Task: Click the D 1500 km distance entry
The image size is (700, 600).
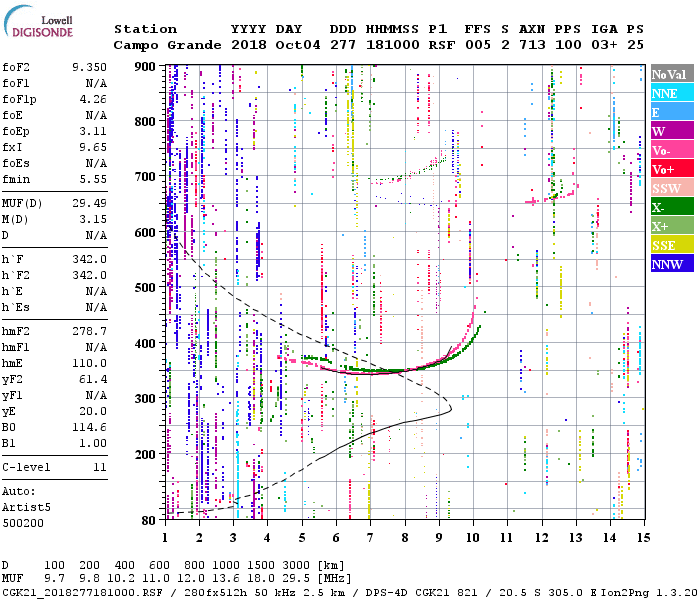Action: click(261, 565)
